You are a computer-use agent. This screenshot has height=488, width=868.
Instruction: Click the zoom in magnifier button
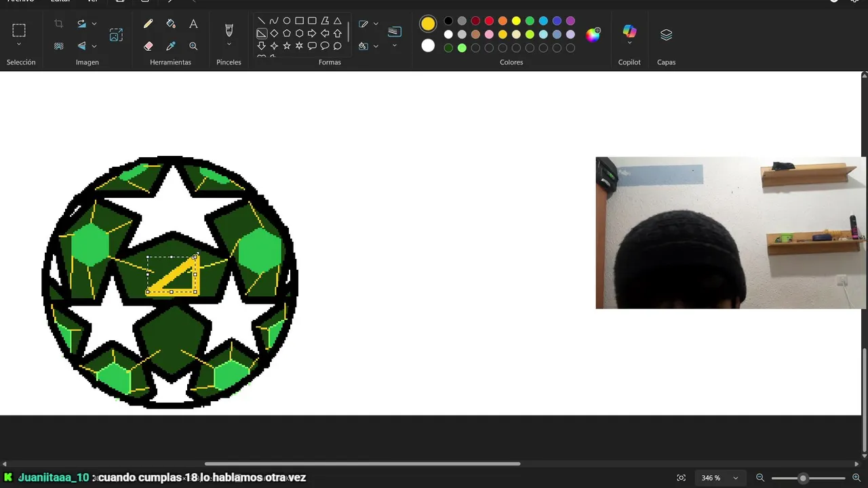856,478
